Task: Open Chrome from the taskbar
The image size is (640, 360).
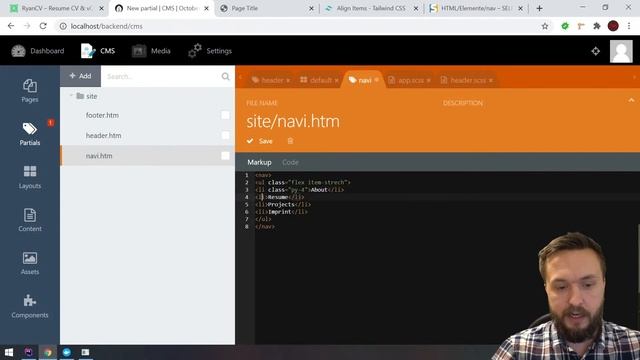Action: (x=48, y=352)
